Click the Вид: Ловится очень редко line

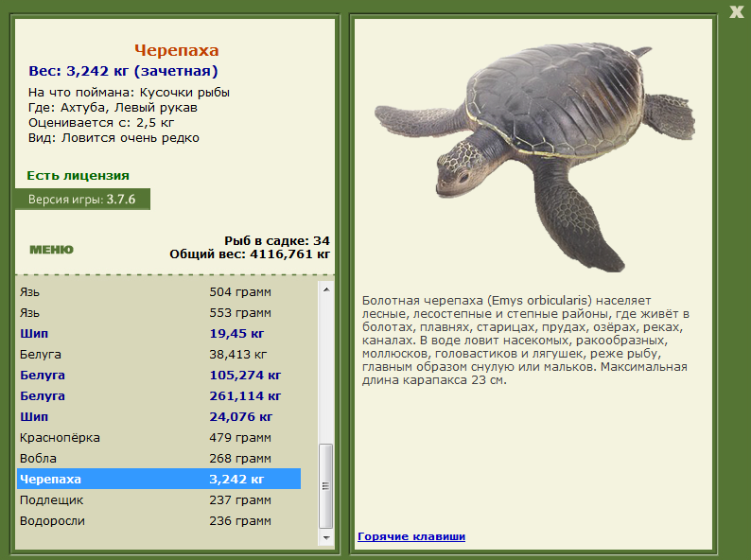click(114, 138)
